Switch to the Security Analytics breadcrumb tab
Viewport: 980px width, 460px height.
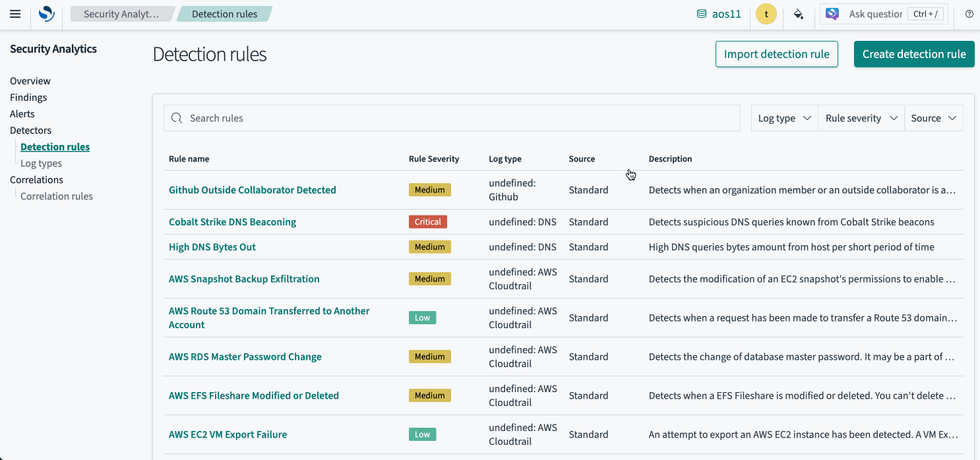coord(123,13)
